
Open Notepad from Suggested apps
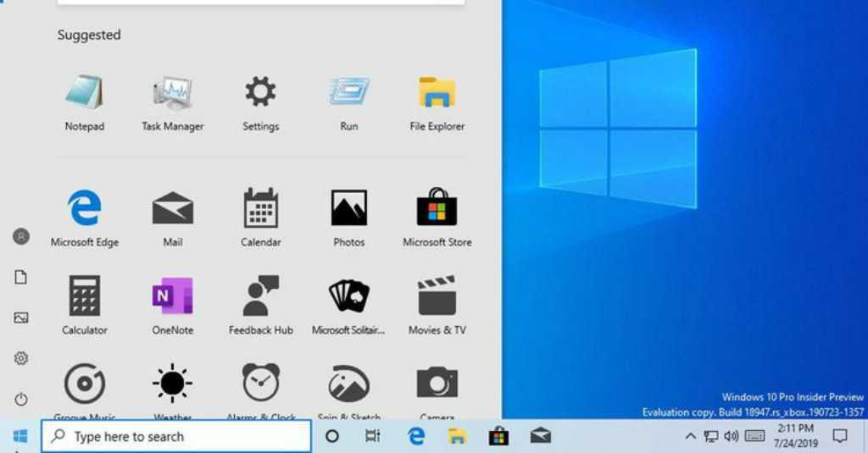[84, 104]
